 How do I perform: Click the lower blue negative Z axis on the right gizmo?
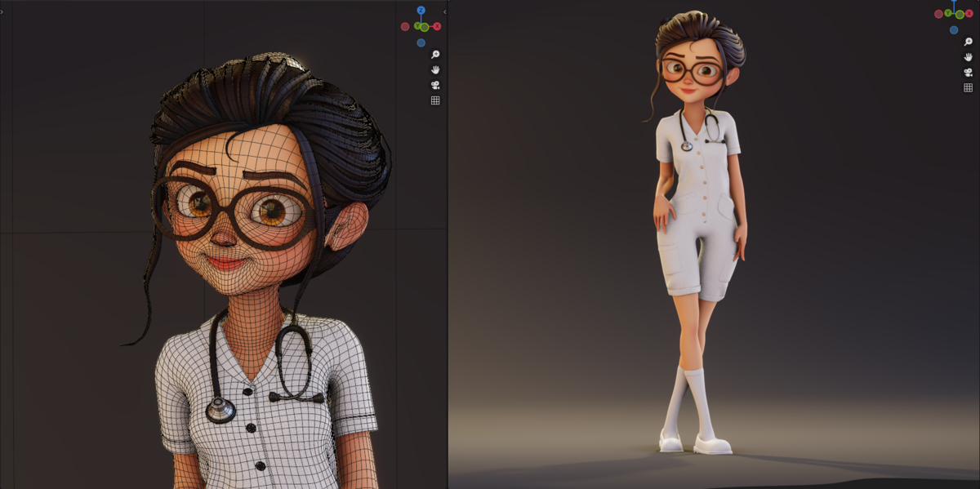pyautogui.click(x=954, y=30)
